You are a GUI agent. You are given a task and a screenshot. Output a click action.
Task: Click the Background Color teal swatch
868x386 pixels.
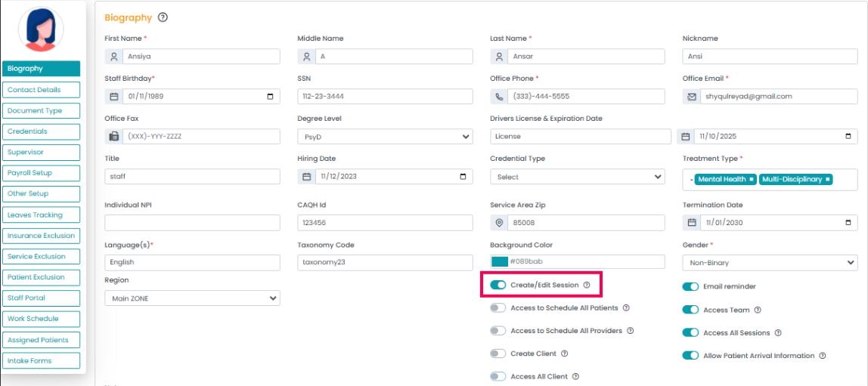point(499,261)
